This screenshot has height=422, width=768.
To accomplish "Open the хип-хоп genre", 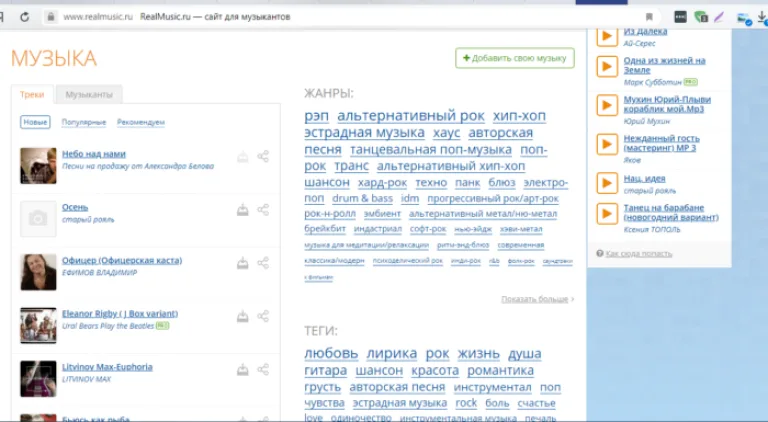I will (519, 116).
